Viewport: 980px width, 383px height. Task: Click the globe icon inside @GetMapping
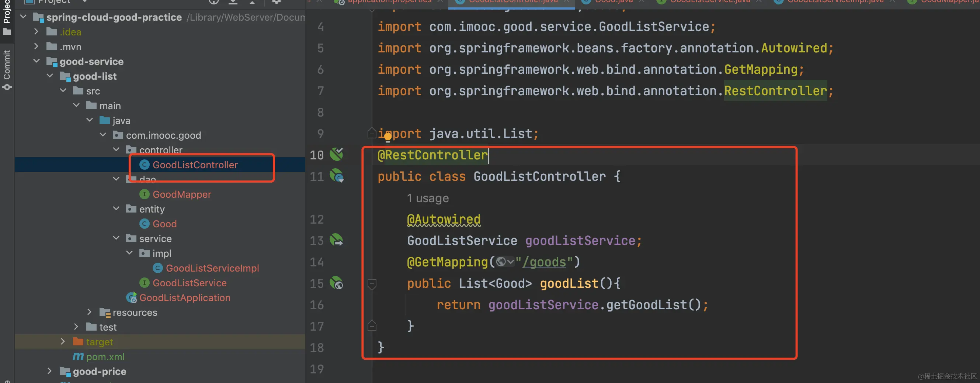click(501, 262)
